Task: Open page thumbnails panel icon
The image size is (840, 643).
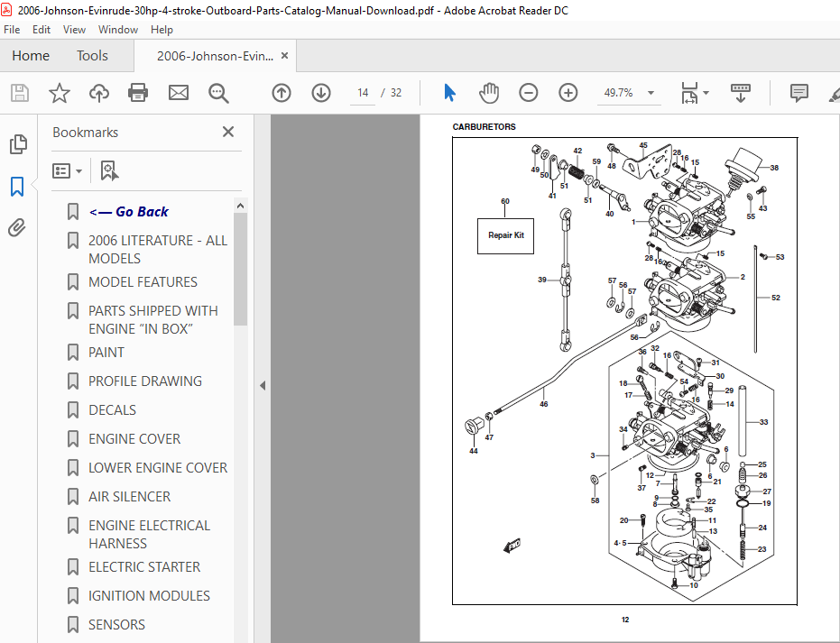Action: [18, 144]
